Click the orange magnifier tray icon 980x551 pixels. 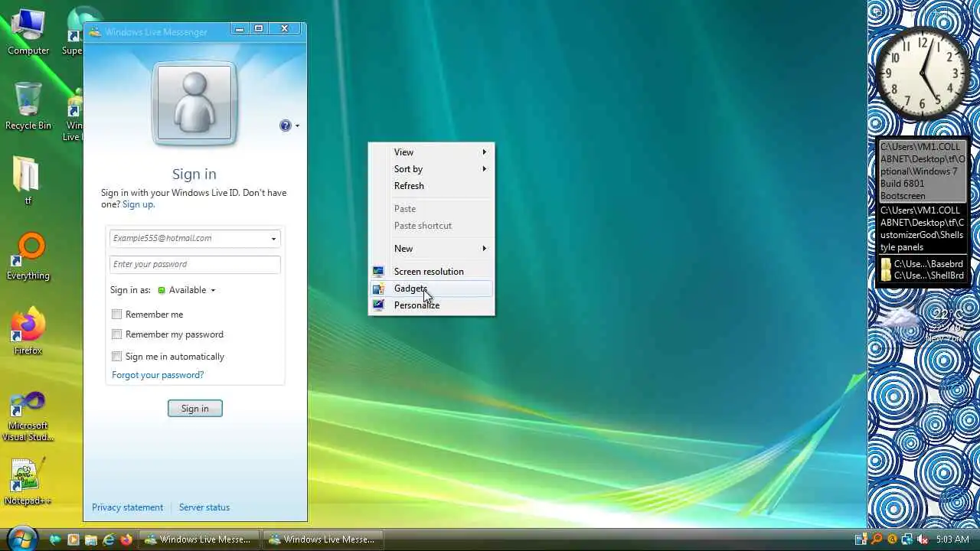tap(877, 540)
